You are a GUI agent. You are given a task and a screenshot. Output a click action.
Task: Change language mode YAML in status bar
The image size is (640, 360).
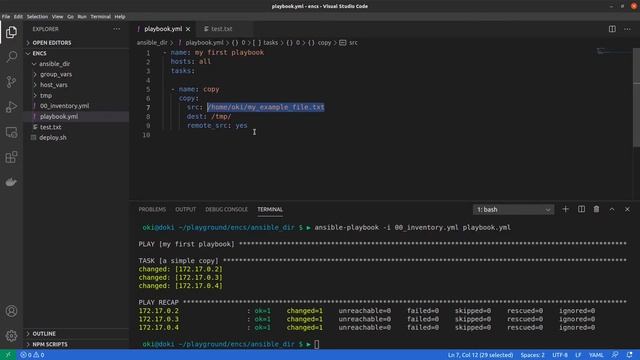pos(596,355)
